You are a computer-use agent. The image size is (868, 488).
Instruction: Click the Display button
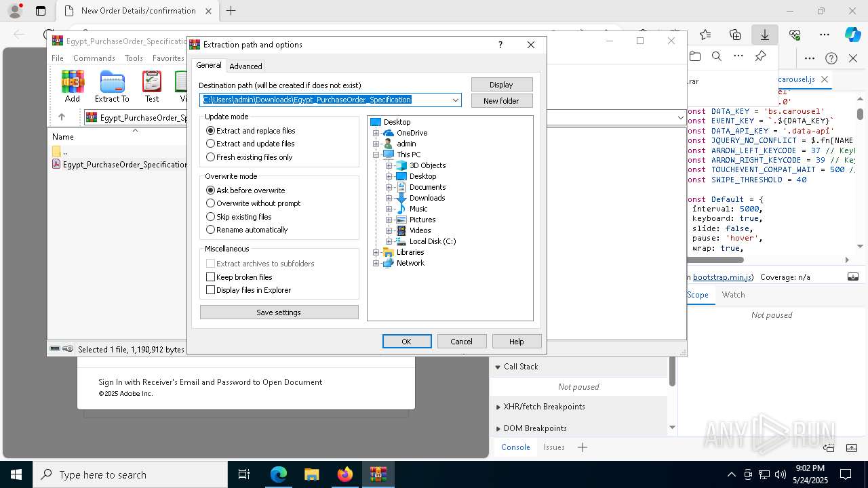coord(502,85)
